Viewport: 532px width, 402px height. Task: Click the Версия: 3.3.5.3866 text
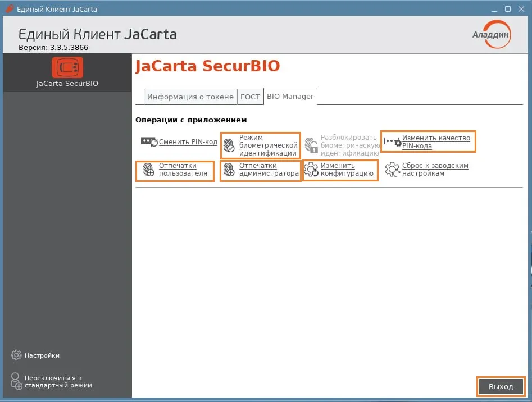click(53, 48)
